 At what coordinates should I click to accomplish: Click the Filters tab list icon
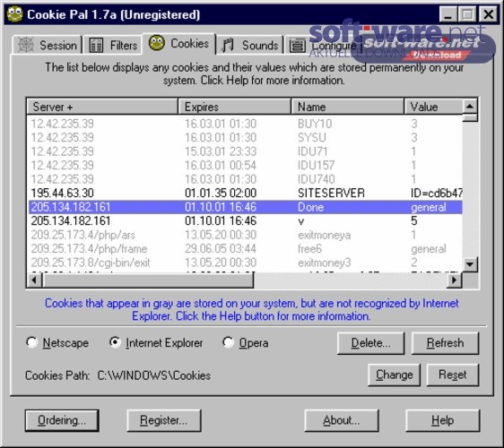tap(95, 45)
